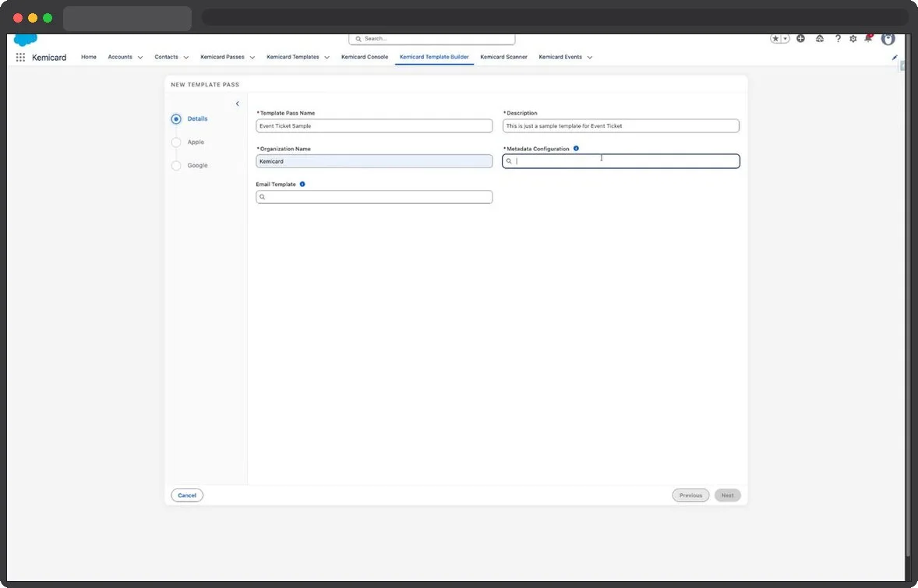Viewport: 918px width, 588px height.
Task: Expand the Kemicard Events dropdown chevron
Action: [x=590, y=58]
